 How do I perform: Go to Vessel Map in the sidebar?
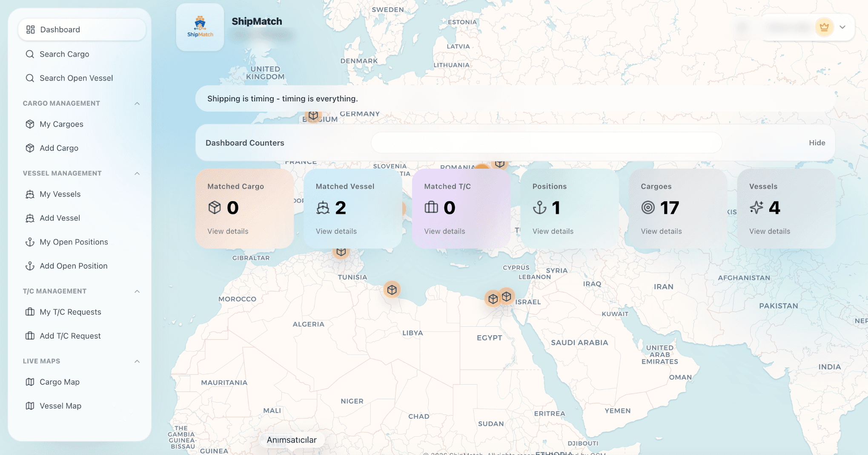click(x=60, y=406)
